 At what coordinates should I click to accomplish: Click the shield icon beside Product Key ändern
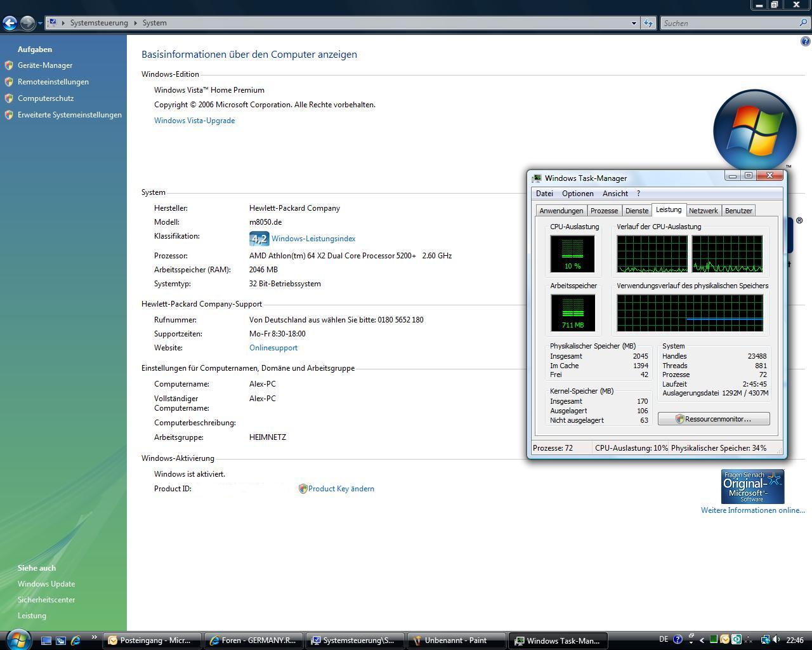tap(303, 489)
